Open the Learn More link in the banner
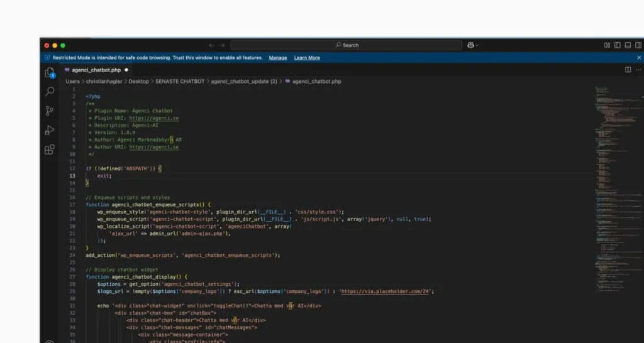This screenshot has height=343, width=644. click(307, 58)
